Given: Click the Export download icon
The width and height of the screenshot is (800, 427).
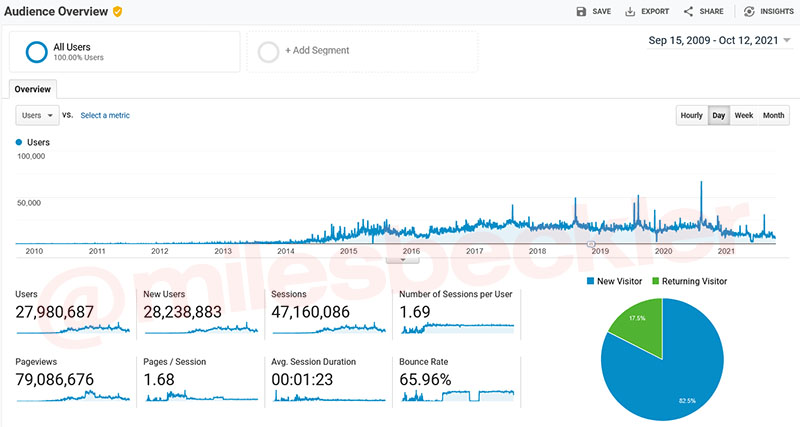Looking at the screenshot, I should 630,11.
